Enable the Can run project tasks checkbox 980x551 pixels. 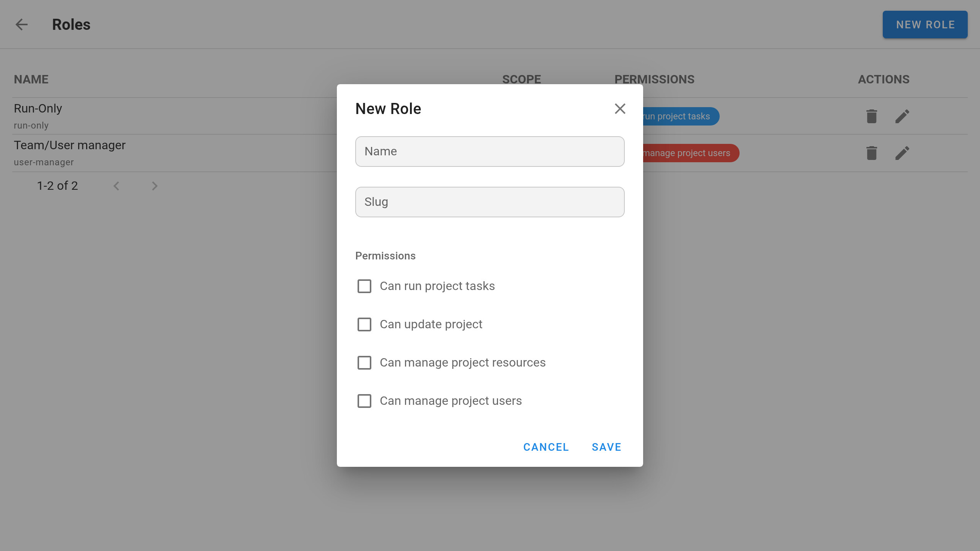[x=364, y=286]
